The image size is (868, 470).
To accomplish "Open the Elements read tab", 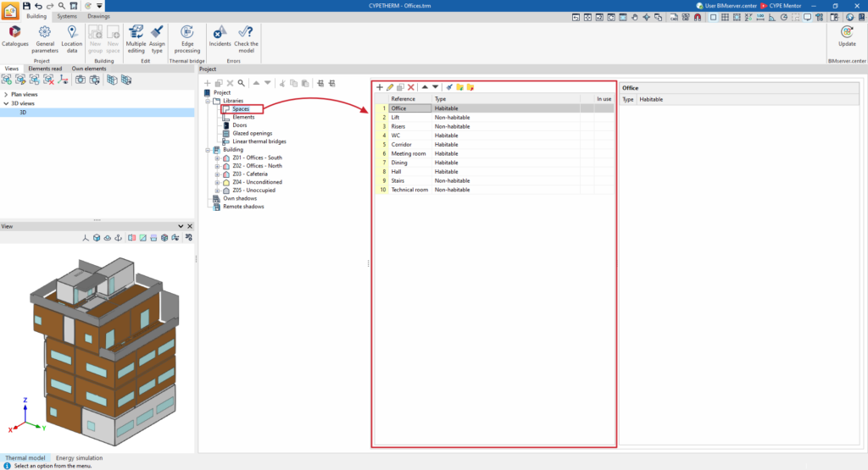I will click(45, 69).
